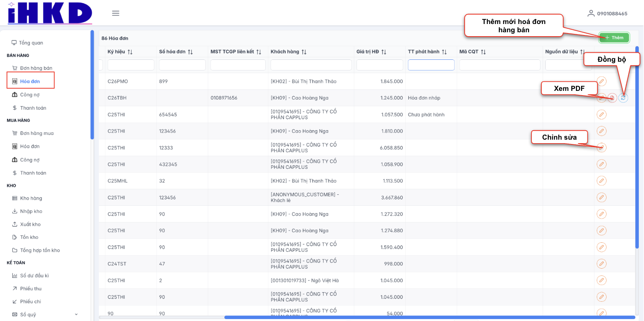This screenshot has height=321, width=644.
Task: Edit invoice number 654545
Action: [601, 114]
